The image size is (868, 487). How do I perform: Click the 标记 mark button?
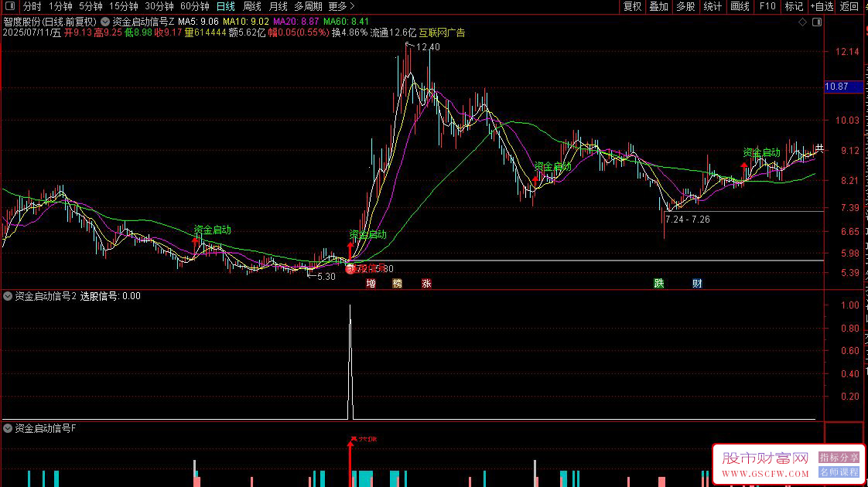coord(794,7)
